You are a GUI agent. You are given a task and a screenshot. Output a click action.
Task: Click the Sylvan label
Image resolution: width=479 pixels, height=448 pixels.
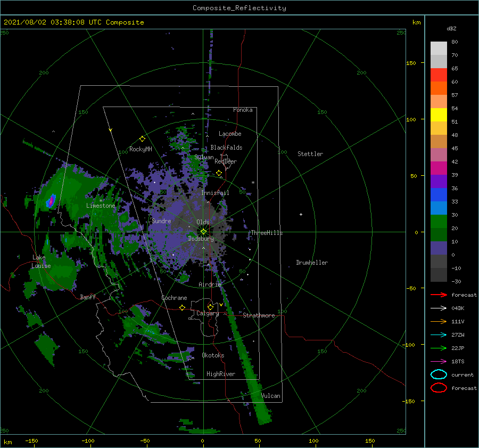(x=204, y=157)
